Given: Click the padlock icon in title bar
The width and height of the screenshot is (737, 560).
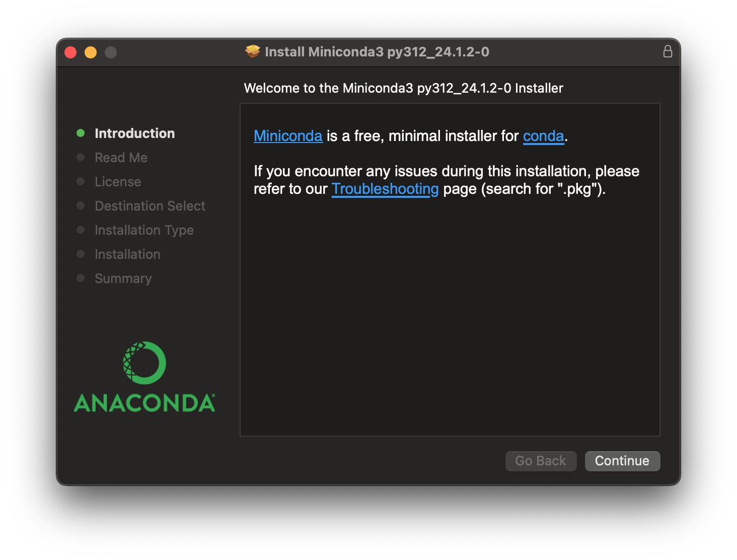Looking at the screenshot, I should coord(668,51).
